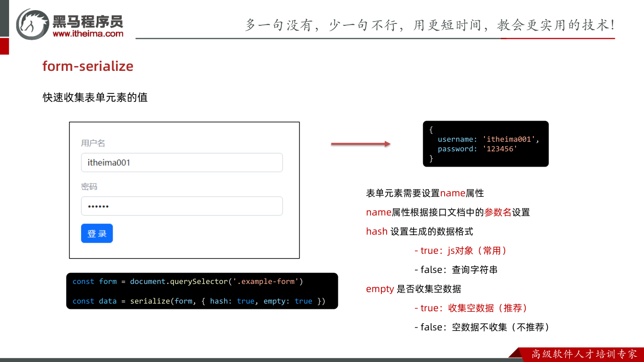Screen dimensions: 644x362
Task: Click the empty 是否收集空数据 line
Action: (414, 289)
